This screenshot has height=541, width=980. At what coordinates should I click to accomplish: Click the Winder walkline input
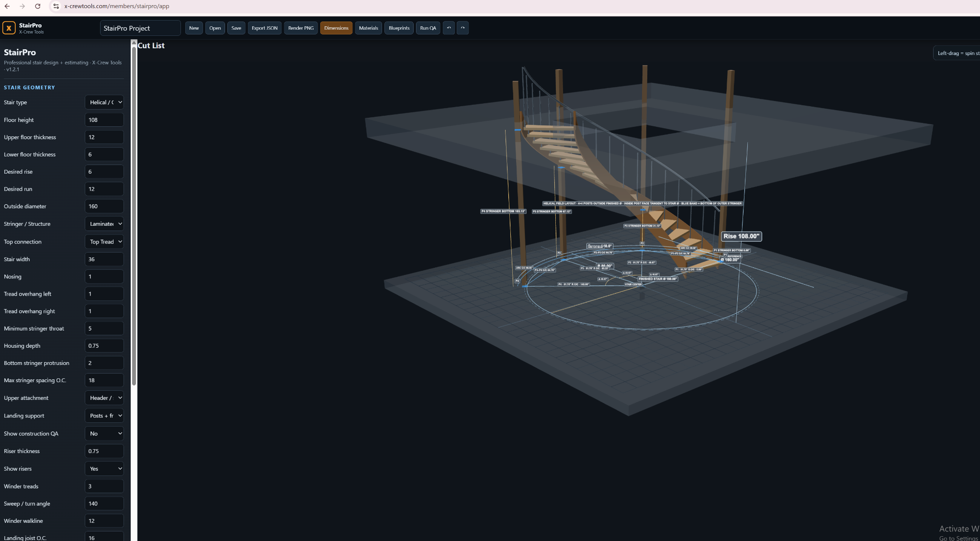(104, 521)
